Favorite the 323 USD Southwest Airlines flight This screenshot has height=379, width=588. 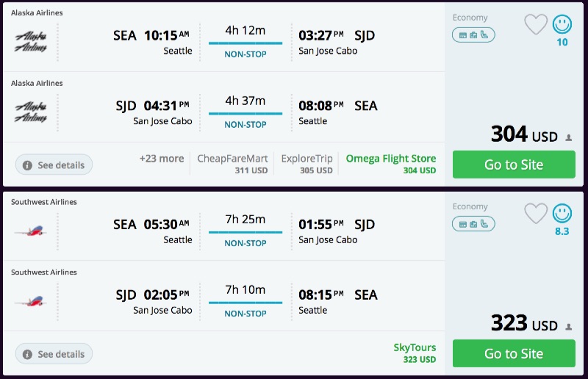(x=536, y=213)
